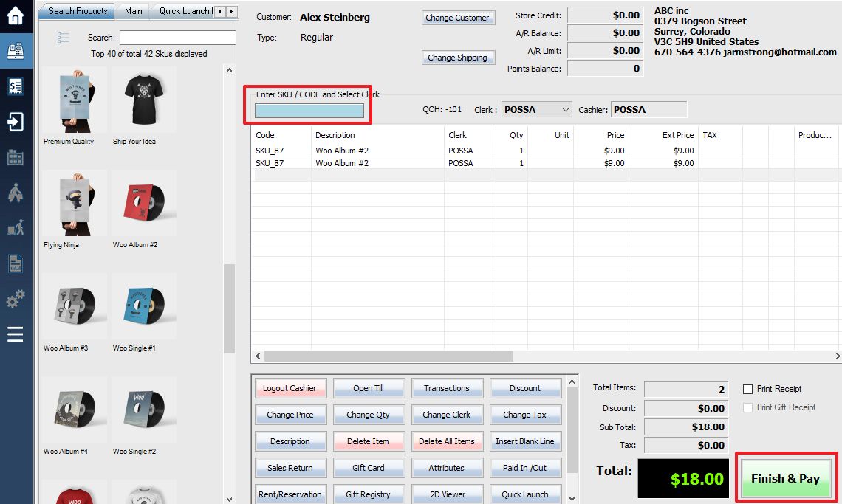
Task: Select the Woo Album #2 product thumbnail
Action: click(144, 204)
